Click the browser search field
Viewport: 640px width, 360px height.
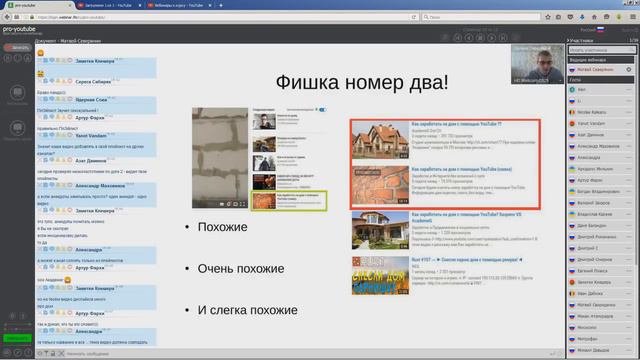(x=481, y=17)
